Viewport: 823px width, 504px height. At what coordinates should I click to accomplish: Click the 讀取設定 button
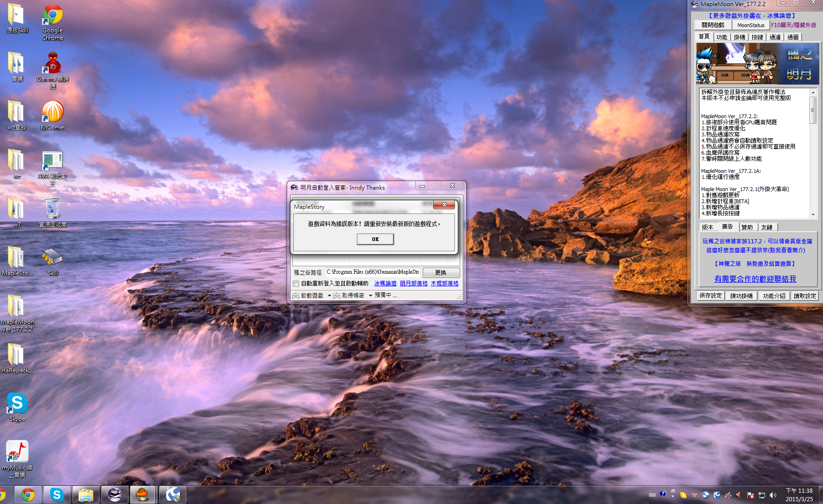coord(805,296)
